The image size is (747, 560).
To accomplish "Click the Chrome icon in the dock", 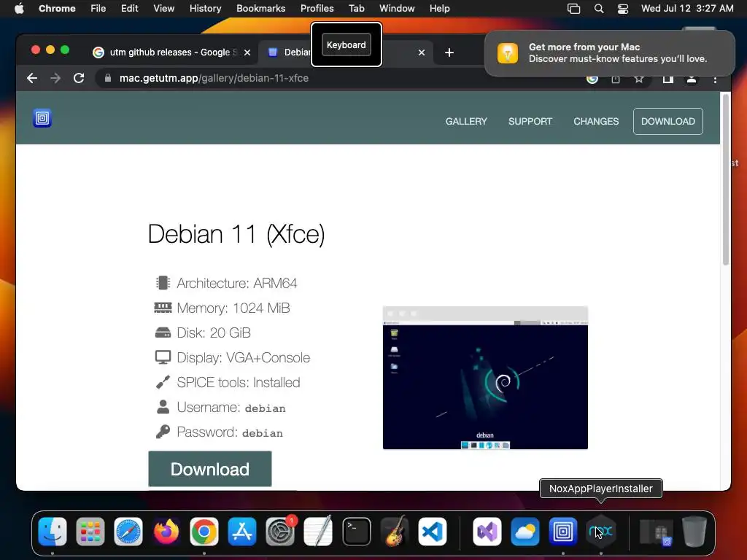I will coord(204,532).
